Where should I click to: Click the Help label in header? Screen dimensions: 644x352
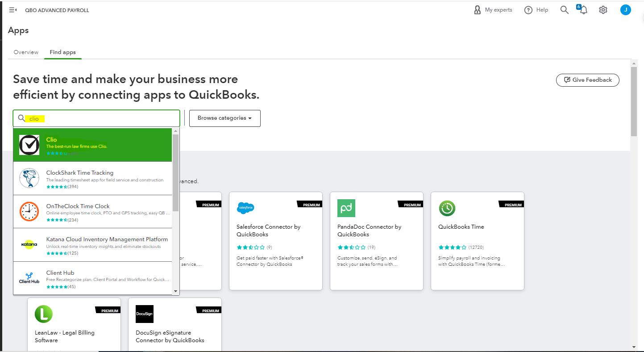[542, 10]
